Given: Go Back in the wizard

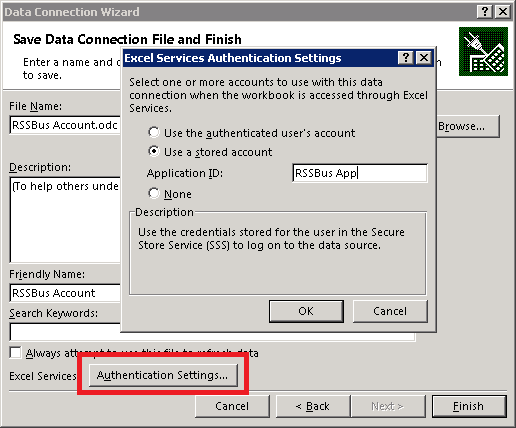Looking at the screenshot, I should click(x=313, y=406).
